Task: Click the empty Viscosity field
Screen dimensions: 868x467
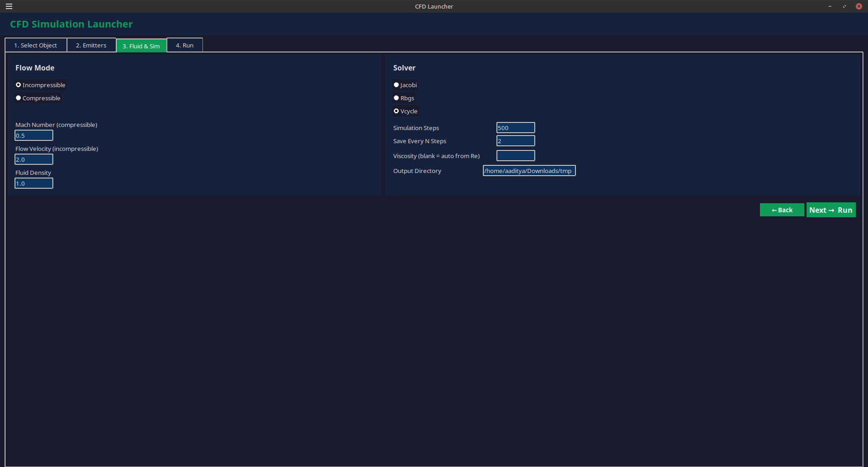Action: pyautogui.click(x=516, y=156)
